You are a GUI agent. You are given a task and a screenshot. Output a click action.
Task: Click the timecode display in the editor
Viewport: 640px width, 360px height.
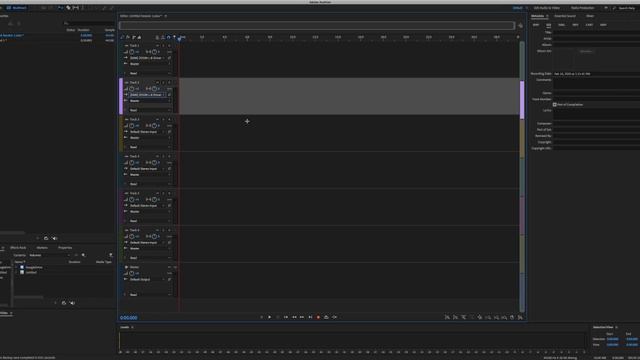pos(129,318)
